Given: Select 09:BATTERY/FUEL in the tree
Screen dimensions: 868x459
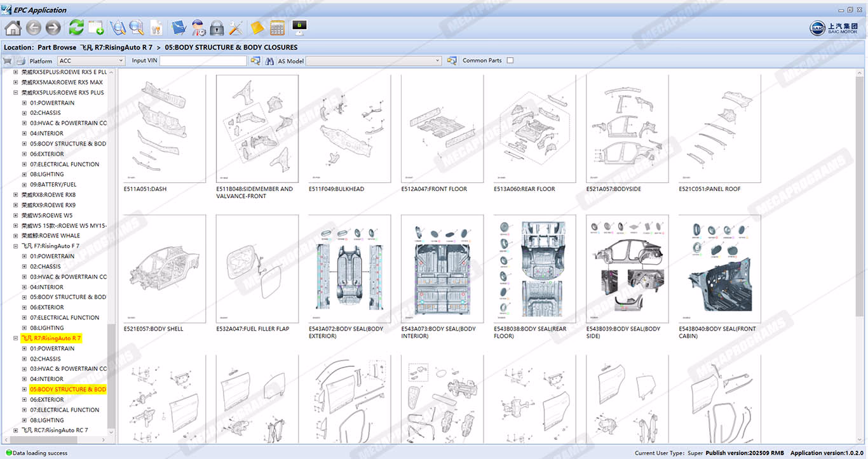Looking at the screenshot, I should tap(53, 185).
